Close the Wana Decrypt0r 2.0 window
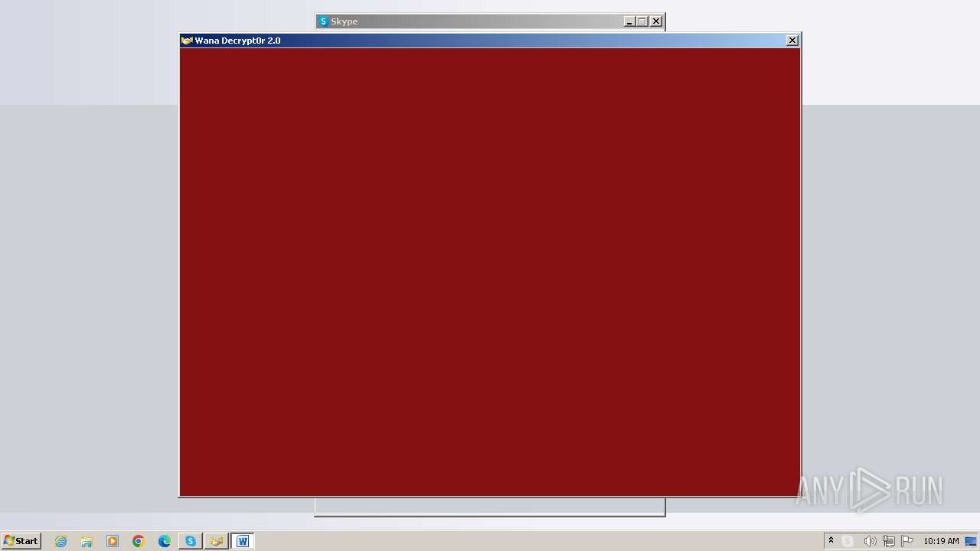The image size is (980, 551). pyautogui.click(x=792, y=41)
